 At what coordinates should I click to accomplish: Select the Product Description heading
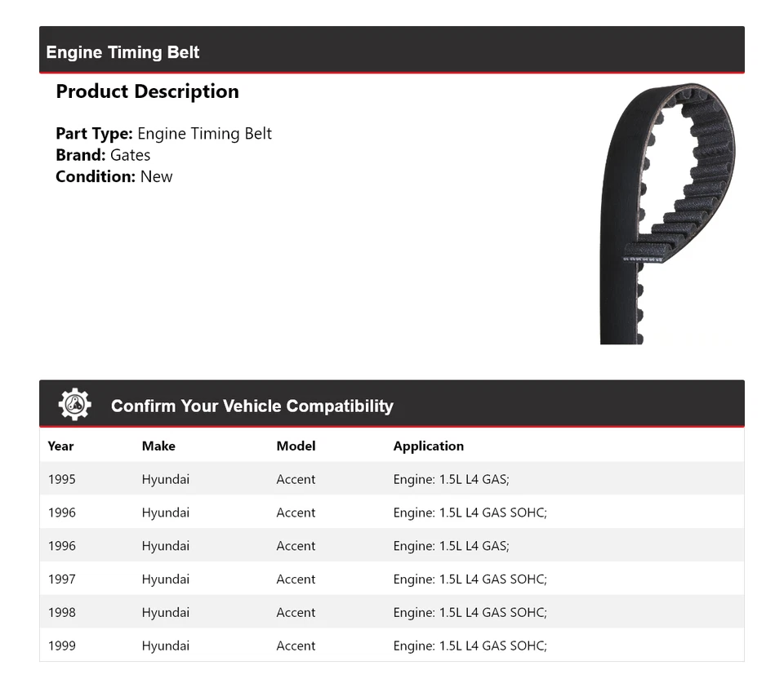click(147, 91)
